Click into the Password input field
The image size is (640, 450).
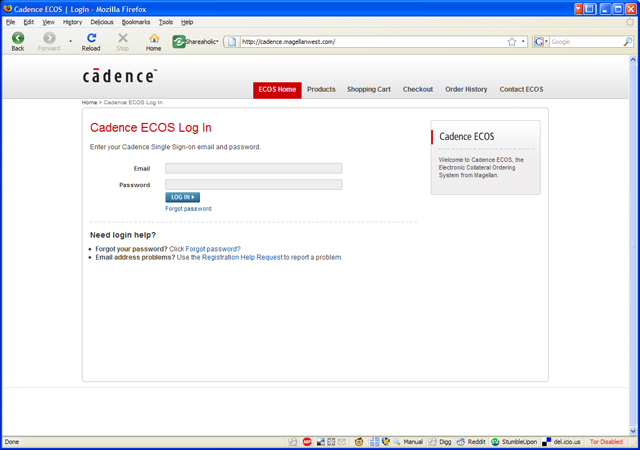253,185
